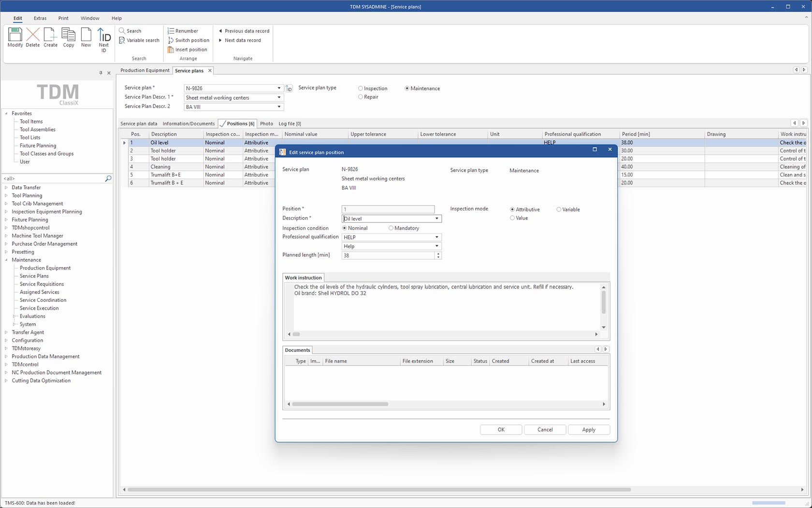The image size is (812, 508).
Task: Expand the Evaluations tree node
Action: click(14, 316)
